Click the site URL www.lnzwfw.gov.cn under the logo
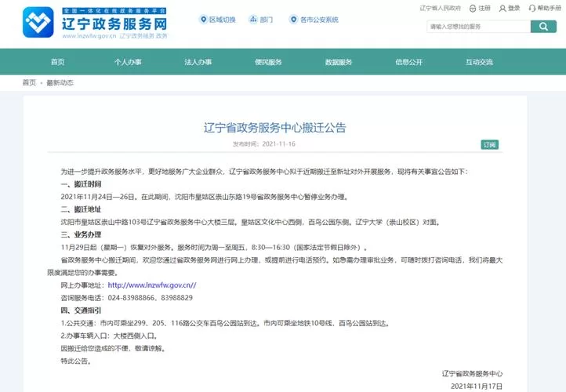Screen dimensions: 566x392 tap(89, 36)
